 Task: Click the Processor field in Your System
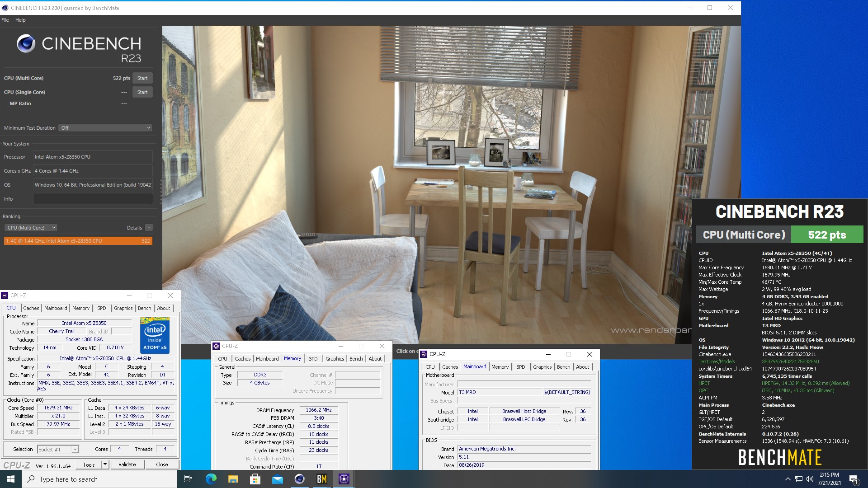[93, 157]
